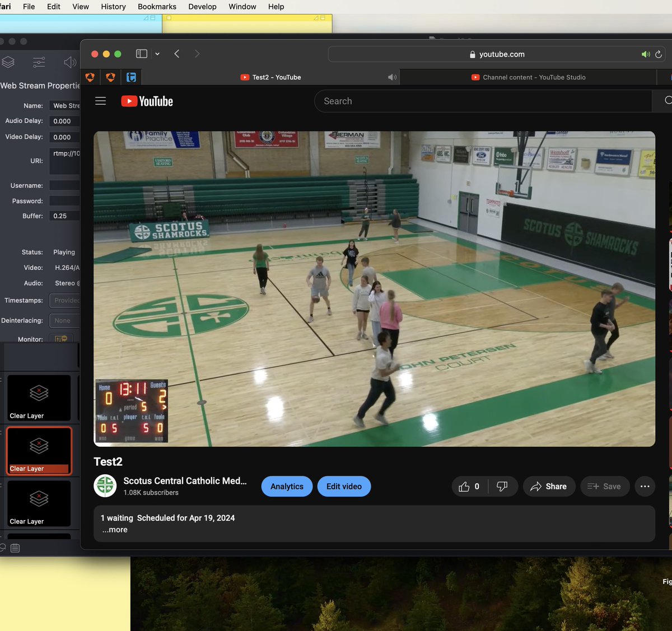
Task: Select the first orange pinned tab
Action: tap(90, 77)
